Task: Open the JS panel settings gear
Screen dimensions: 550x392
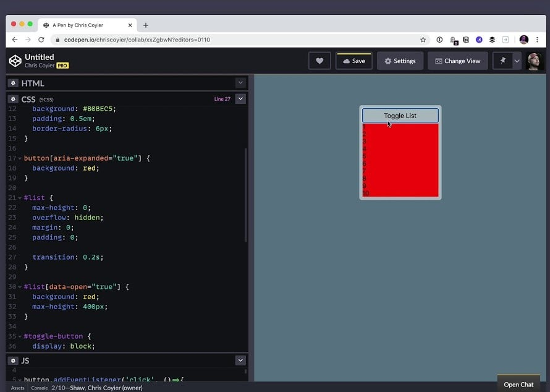Action: tap(13, 360)
